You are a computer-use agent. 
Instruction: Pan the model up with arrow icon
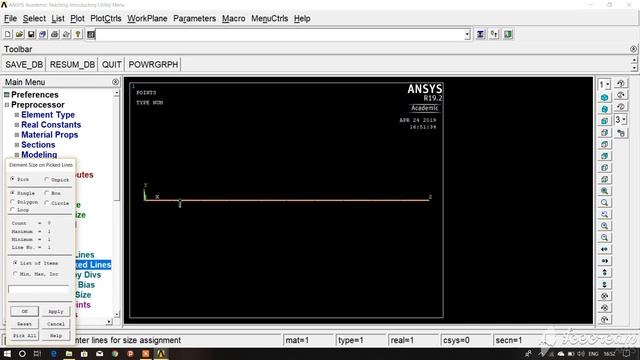point(604,273)
